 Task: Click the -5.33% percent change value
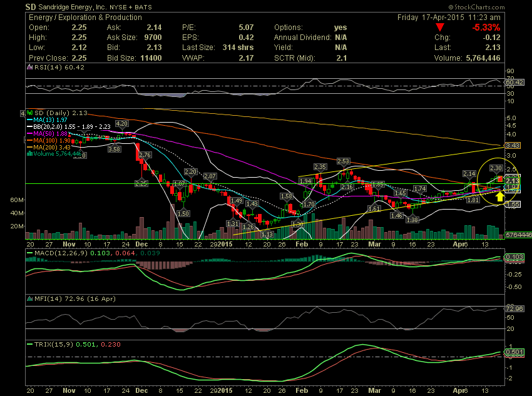pos(486,28)
